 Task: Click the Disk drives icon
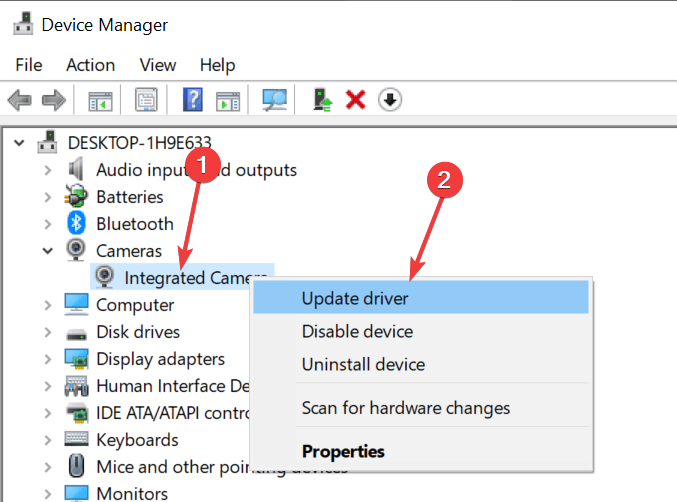tap(76, 334)
